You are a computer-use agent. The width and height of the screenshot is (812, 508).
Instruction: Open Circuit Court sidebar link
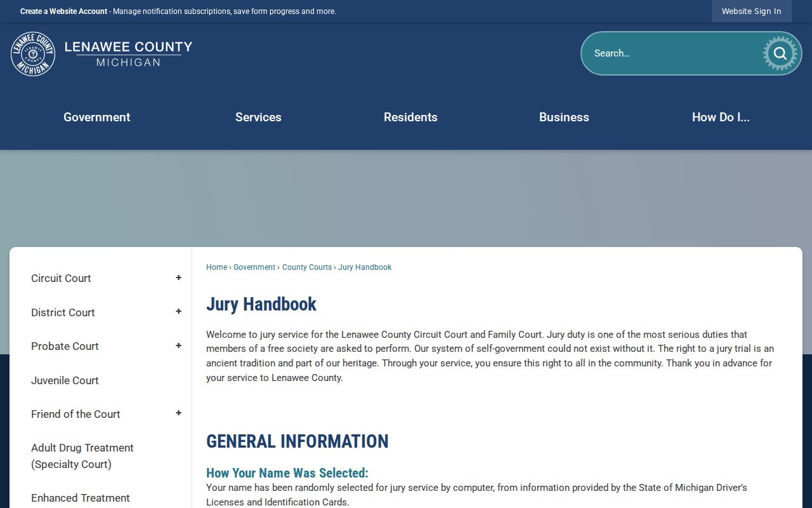coord(61,278)
